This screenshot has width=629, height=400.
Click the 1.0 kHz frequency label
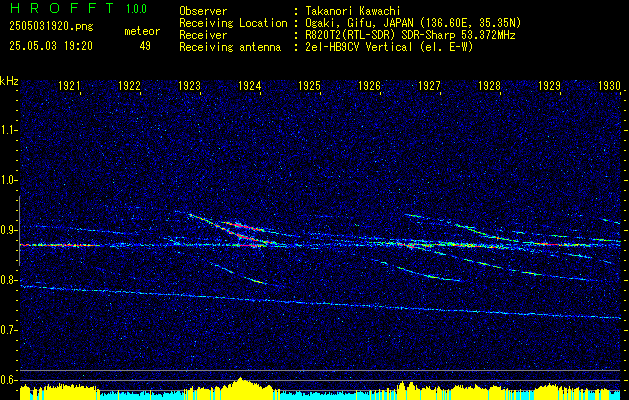(8, 181)
